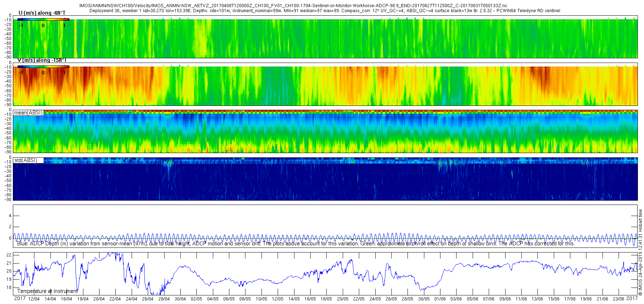Viewport: 644px width, 304px height.
Task: Click the 'std(ABSI)' panel label
Action: [x=26, y=160]
